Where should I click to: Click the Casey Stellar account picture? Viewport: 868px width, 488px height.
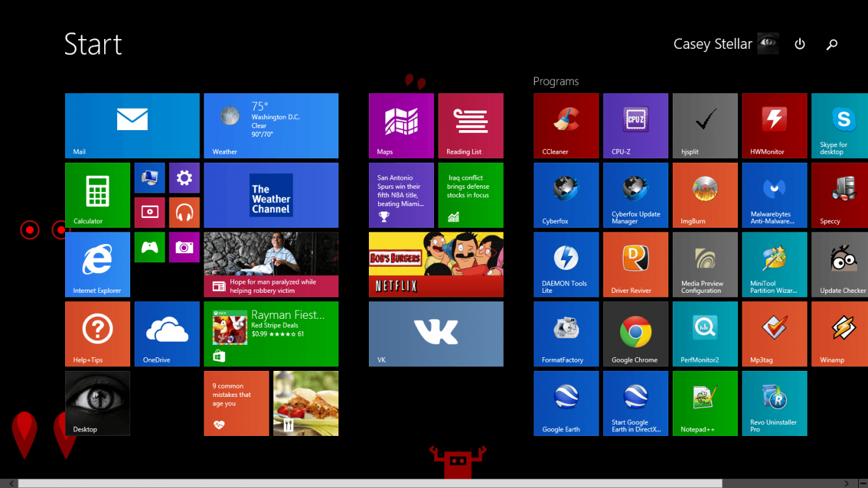[x=768, y=44]
